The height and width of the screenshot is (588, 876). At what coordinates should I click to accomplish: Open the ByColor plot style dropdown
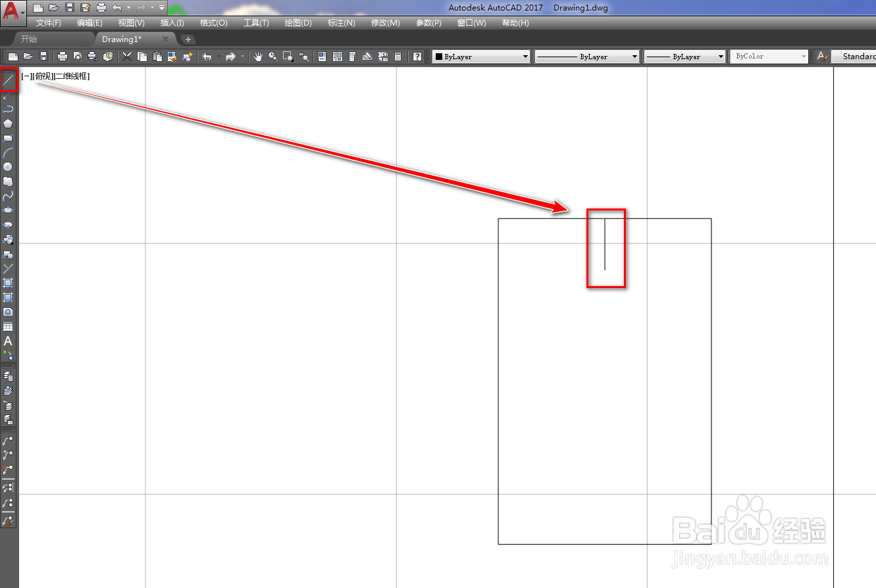[x=769, y=57]
